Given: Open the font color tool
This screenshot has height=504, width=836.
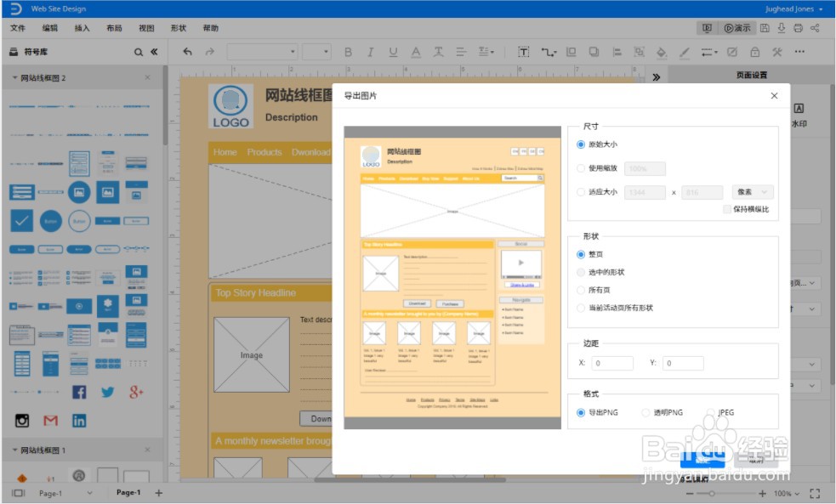Looking at the screenshot, I should 415,52.
